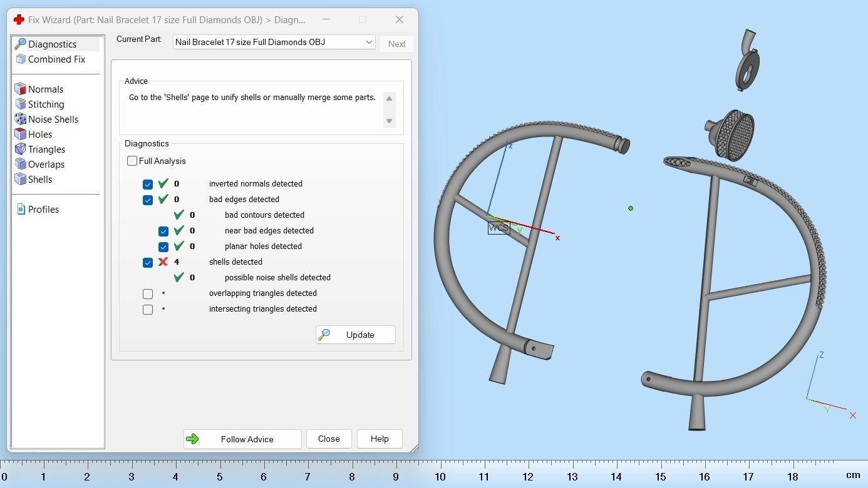868x488 pixels.
Task: Enable intersecting triangles detected checkbox
Action: pyautogui.click(x=148, y=309)
